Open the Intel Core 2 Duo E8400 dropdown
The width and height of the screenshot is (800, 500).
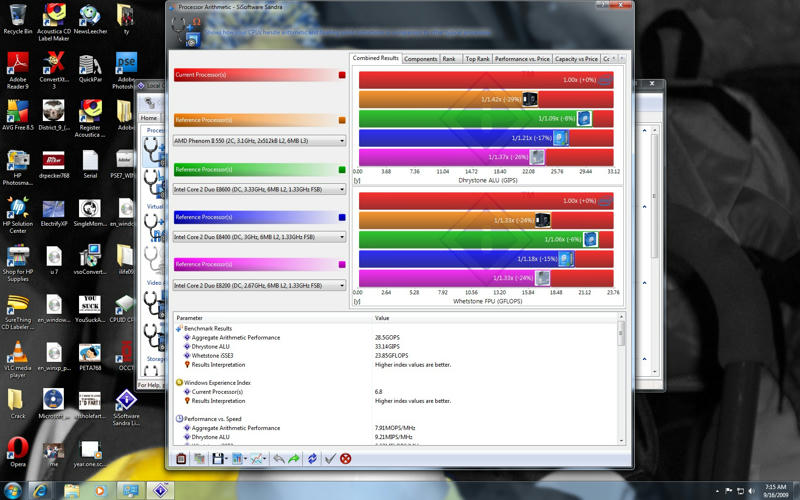[259, 237]
